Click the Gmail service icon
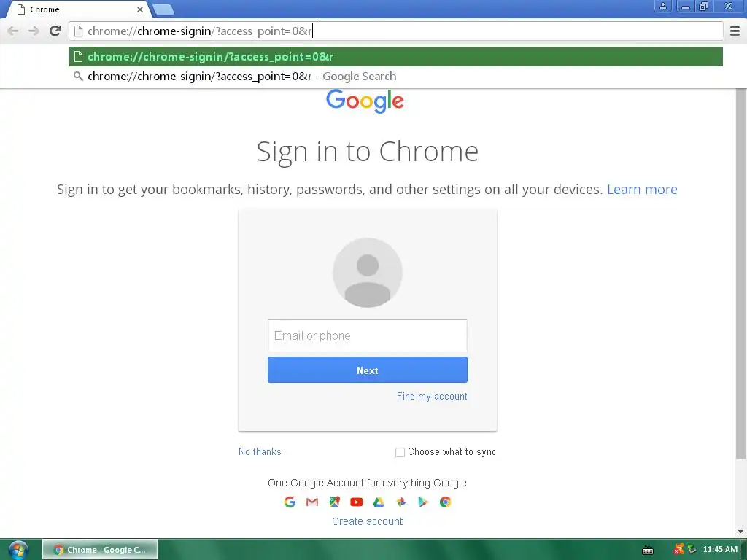This screenshot has width=747, height=560. click(312, 502)
